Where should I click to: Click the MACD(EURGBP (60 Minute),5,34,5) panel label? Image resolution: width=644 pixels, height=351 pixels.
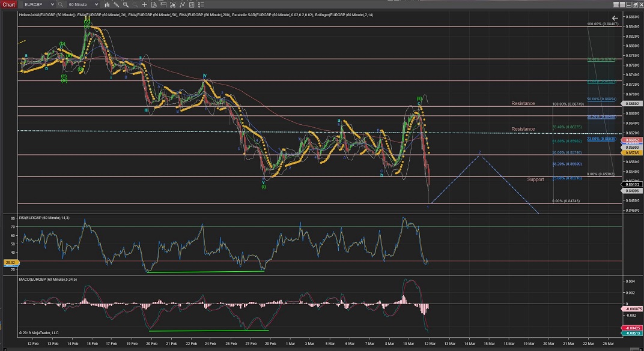pos(47,279)
